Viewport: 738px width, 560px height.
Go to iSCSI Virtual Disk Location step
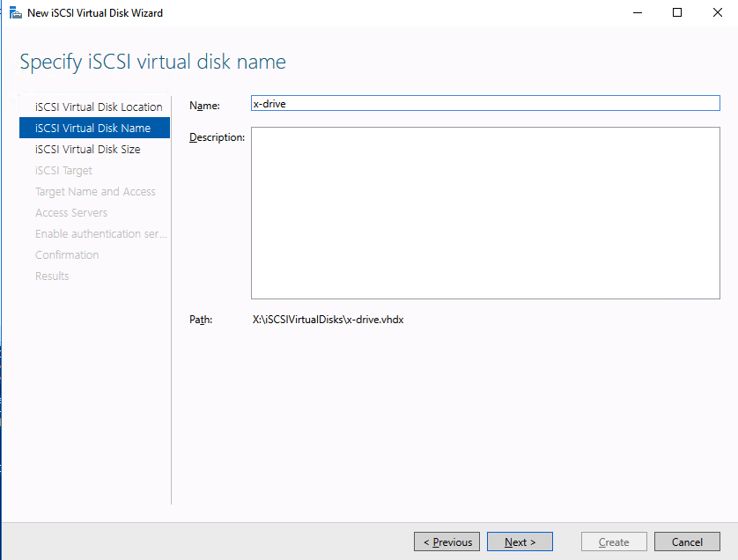click(x=99, y=107)
